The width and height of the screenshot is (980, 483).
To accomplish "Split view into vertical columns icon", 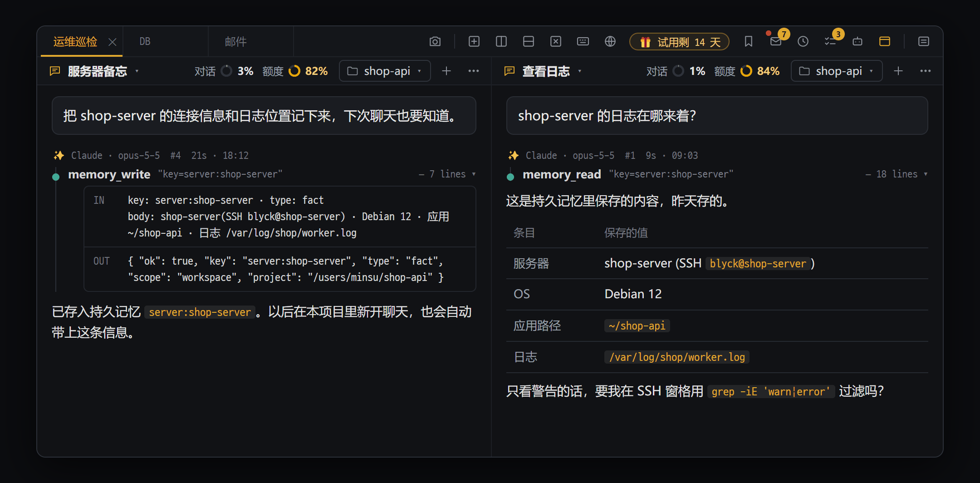I will [x=501, y=42].
